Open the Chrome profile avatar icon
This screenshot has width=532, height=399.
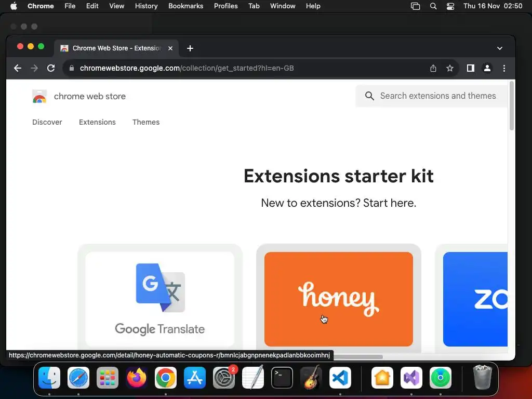(x=487, y=68)
